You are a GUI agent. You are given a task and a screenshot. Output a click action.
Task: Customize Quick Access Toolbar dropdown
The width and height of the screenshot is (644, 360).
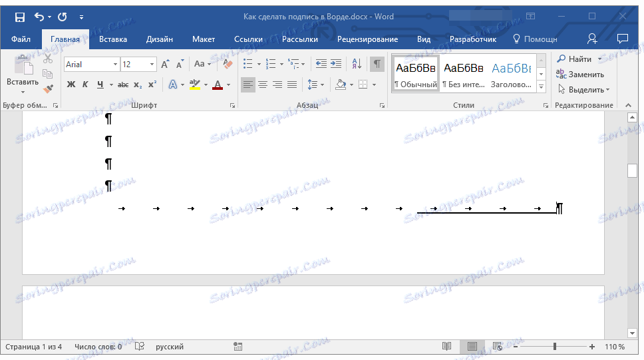click(x=81, y=17)
